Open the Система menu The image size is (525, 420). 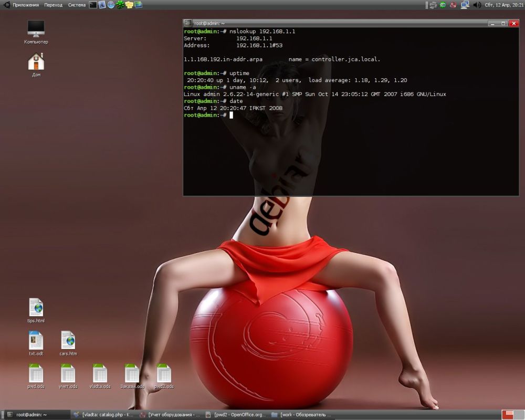pos(77,5)
